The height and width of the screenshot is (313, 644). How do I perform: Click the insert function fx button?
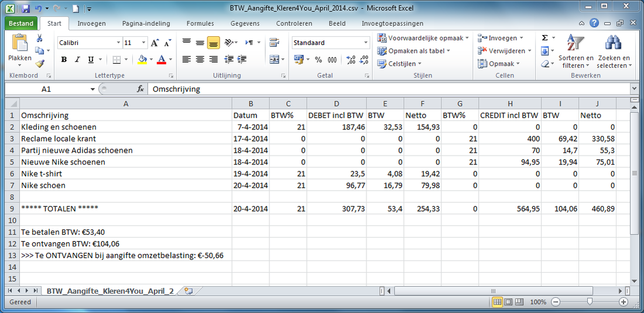[x=140, y=89]
